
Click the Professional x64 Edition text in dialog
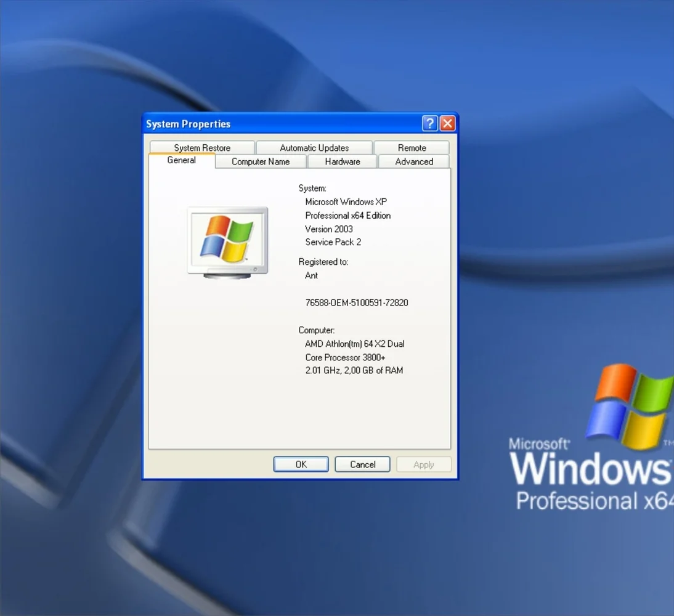click(348, 215)
